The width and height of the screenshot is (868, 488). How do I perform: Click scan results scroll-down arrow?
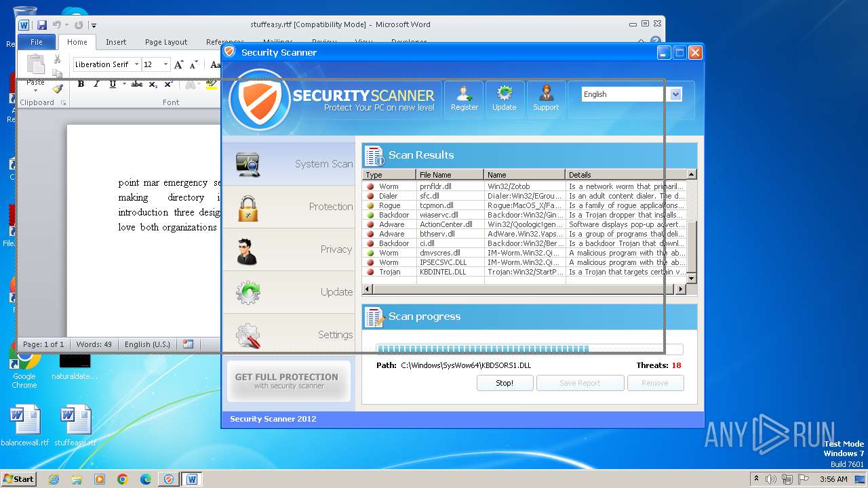pyautogui.click(x=692, y=279)
